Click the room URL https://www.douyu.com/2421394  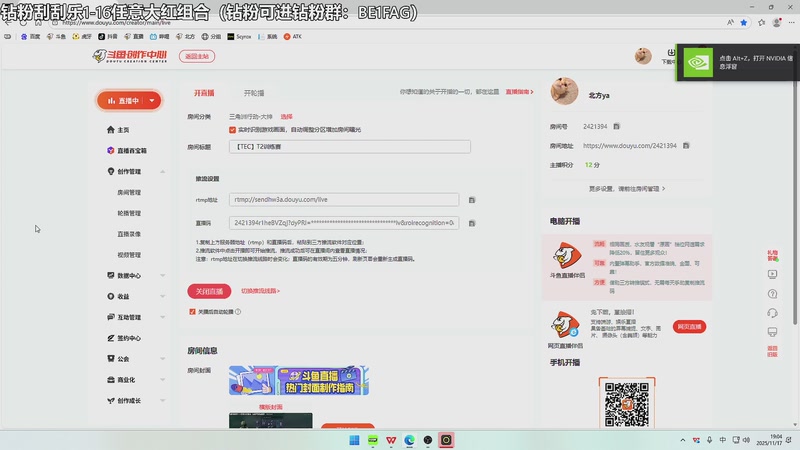(x=630, y=146)
